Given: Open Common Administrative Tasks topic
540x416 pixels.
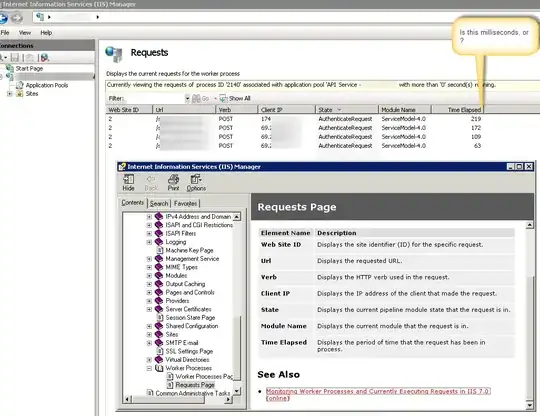Looking at the screenshot, I should click(193, 393).
